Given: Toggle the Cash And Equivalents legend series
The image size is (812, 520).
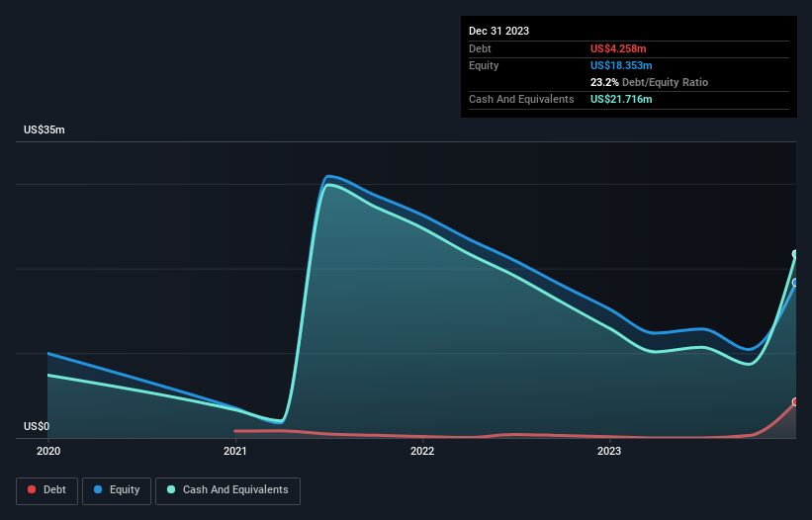Looking at the screenshot, I should 227,490.
